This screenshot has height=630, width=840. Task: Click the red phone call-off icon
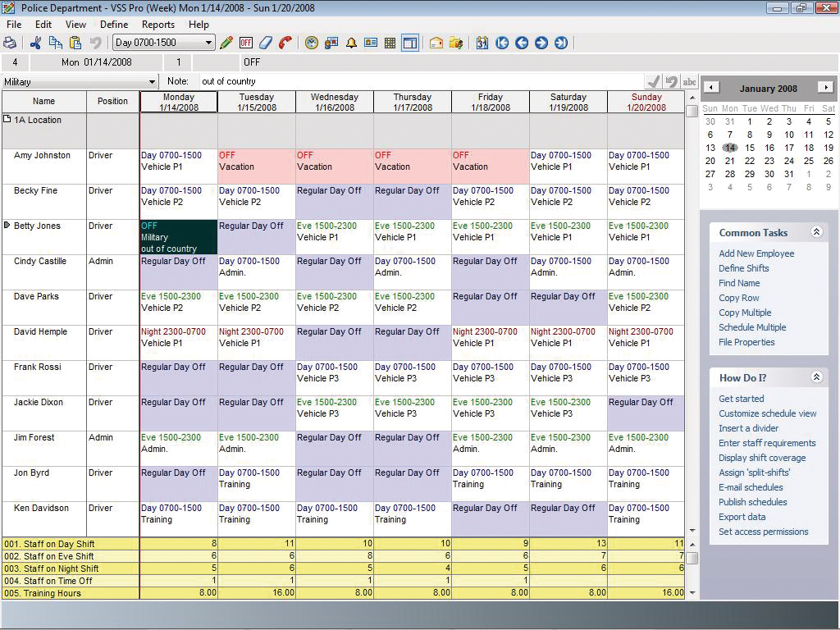tap(285, 43)
